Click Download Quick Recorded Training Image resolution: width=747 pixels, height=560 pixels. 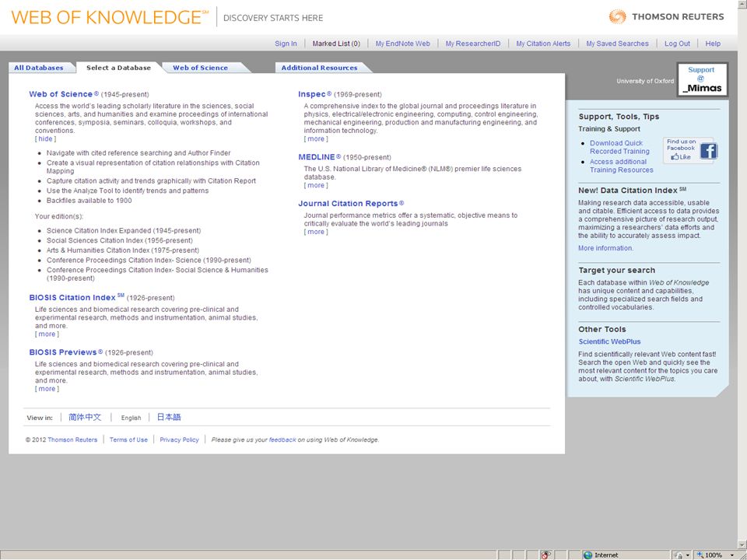pos(619,147)
